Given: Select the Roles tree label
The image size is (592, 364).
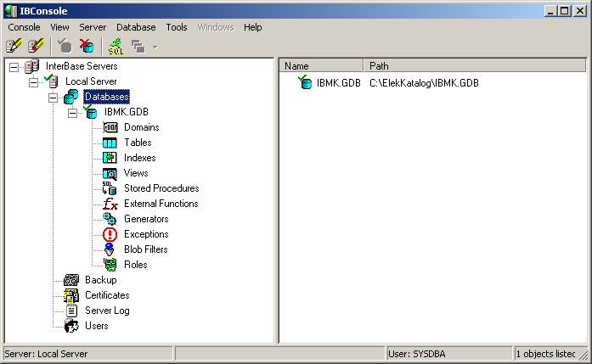Looking at the screenshot, I should click(x=136, y=265).
